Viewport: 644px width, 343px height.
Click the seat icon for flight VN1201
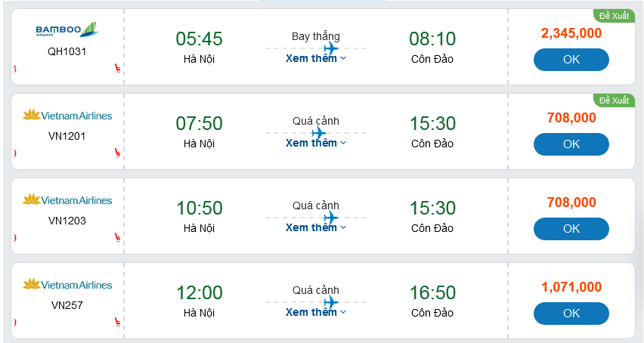(117, 153)
